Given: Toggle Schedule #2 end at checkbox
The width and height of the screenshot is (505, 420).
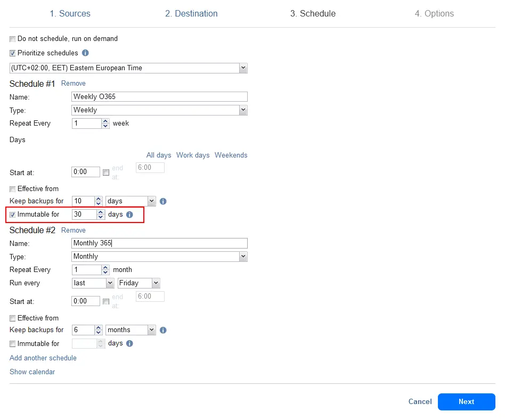Looking at the screenshot, I should (x=106, y=302).
